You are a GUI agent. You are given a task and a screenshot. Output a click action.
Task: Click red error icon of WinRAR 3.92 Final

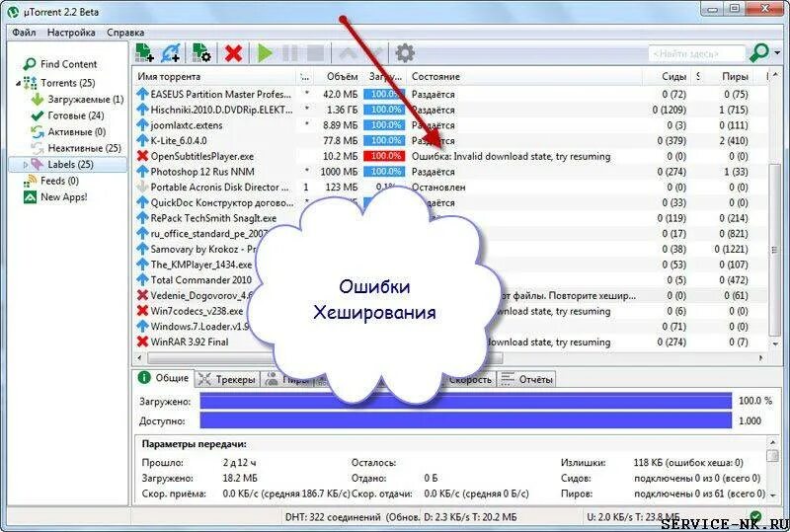tap(142, 342)
